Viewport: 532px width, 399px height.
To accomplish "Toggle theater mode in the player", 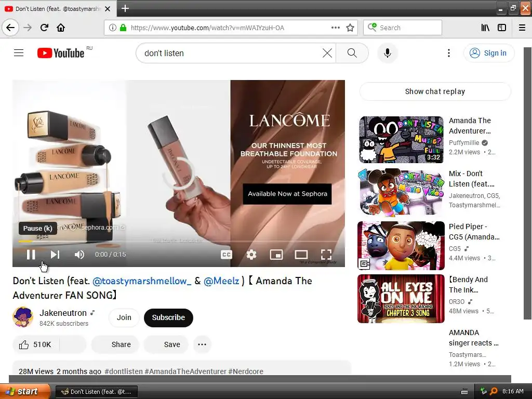I will (x=301, y=255).
